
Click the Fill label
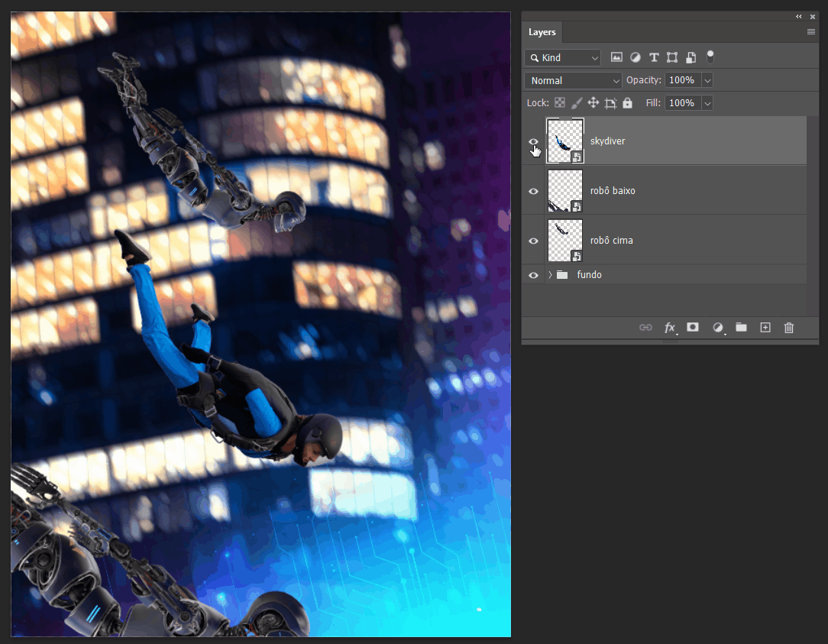pyautogui.click(x=653, y=103)
